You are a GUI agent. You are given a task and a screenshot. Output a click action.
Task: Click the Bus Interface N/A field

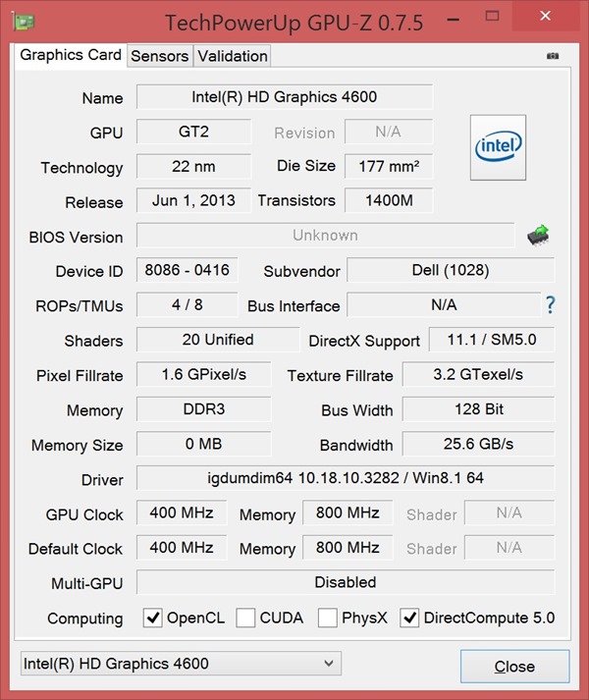444,305
